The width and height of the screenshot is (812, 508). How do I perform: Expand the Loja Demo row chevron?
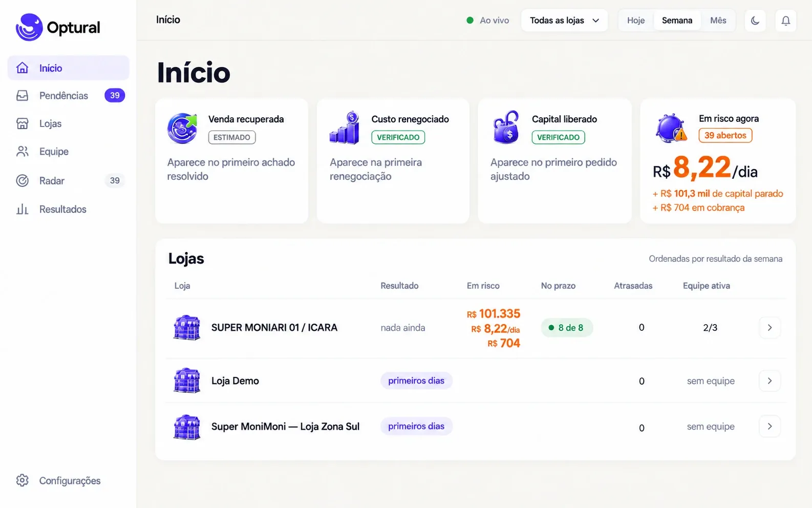(x=770, y=380)
